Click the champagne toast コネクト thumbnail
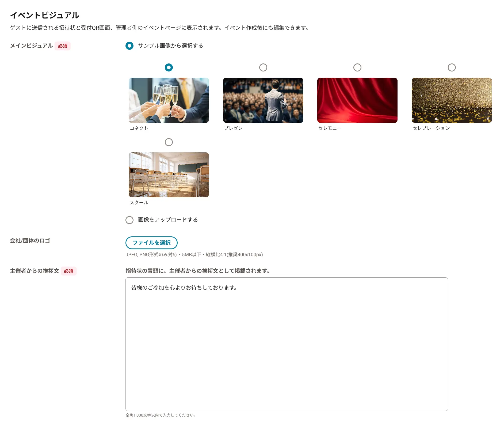Screen dimensions: 504x423 pos(169,100)
